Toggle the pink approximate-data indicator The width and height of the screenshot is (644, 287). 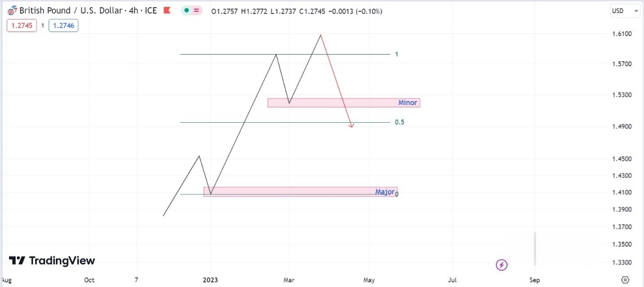coord(196,11)
